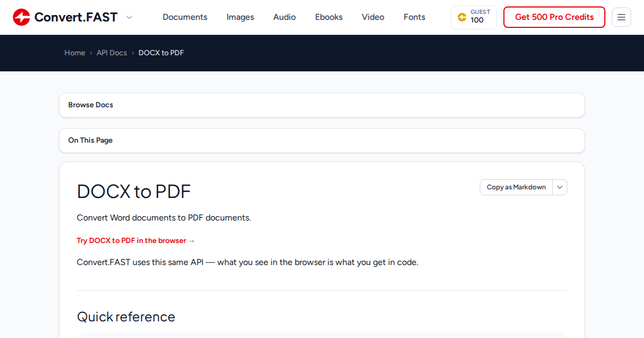Go to Home breadcrumb link
This screenshot has width=644, height=338.
pyautogui.click(x=75, y=53)
